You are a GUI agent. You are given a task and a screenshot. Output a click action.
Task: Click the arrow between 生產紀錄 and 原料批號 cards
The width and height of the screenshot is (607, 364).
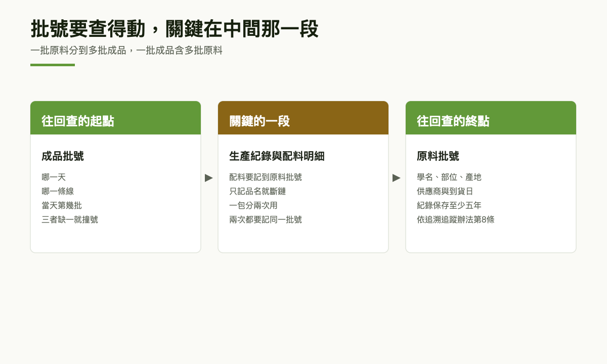pos(397,177)
